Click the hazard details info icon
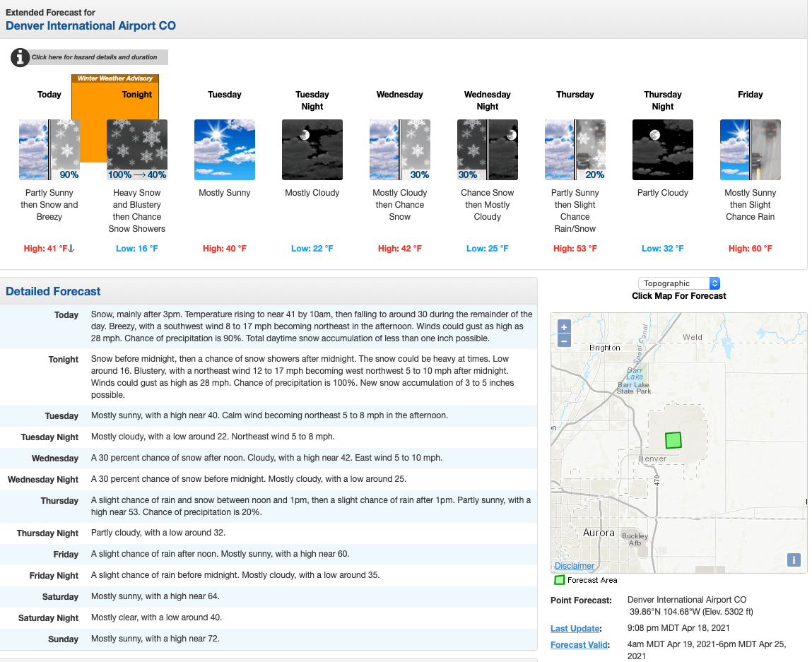 (20, 57)
